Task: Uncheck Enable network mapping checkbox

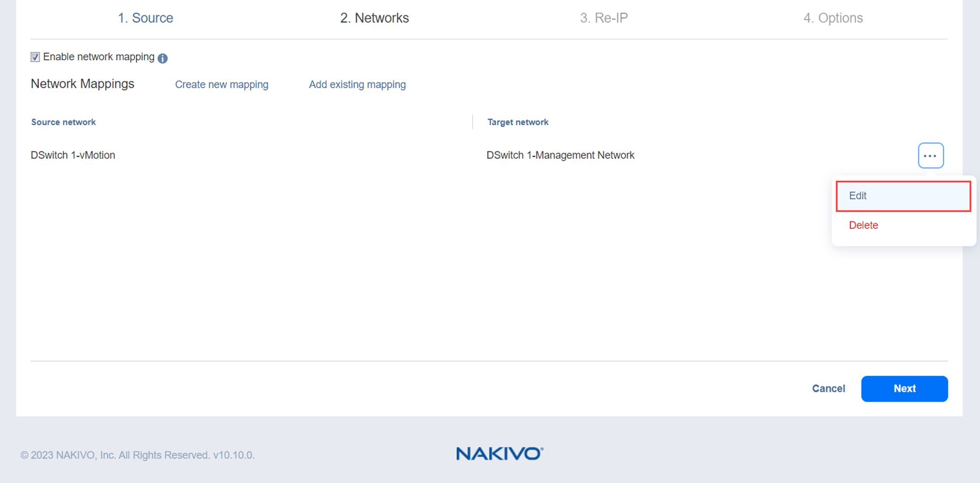Action: 35,57
